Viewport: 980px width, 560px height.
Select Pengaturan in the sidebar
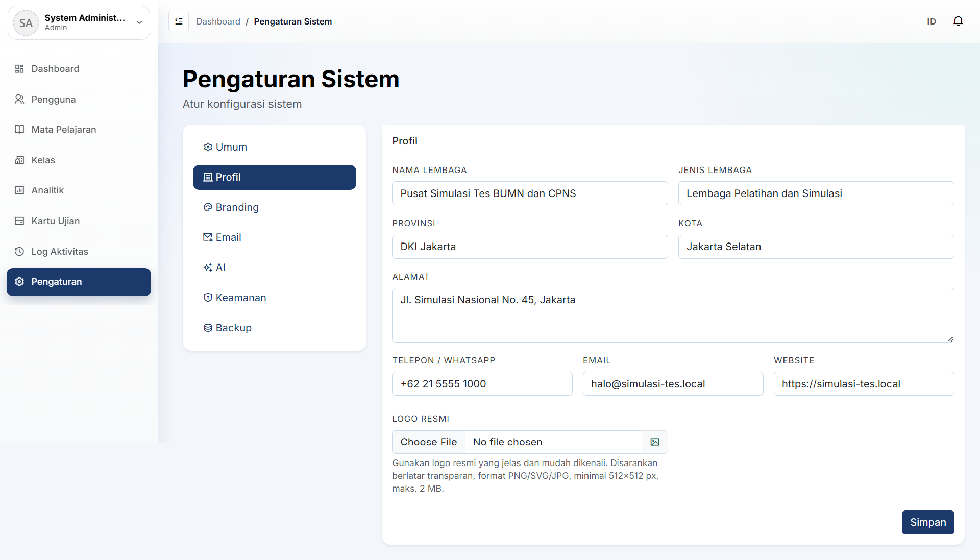(x=79, y=282)
